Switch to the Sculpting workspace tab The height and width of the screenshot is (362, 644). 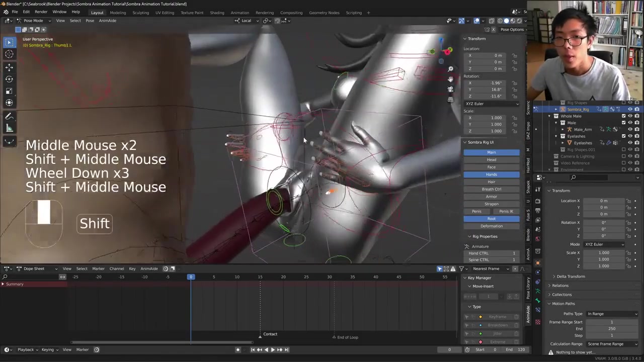click(x=140, y=13)
